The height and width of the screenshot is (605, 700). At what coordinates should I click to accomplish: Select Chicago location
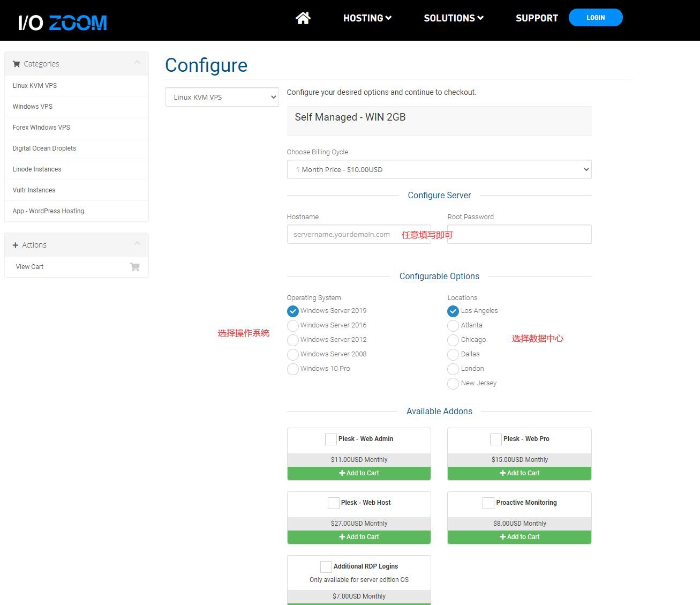(453, 340)
